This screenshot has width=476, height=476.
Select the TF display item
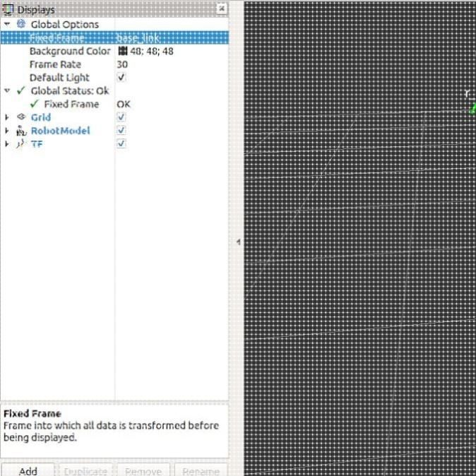[37, 144]
